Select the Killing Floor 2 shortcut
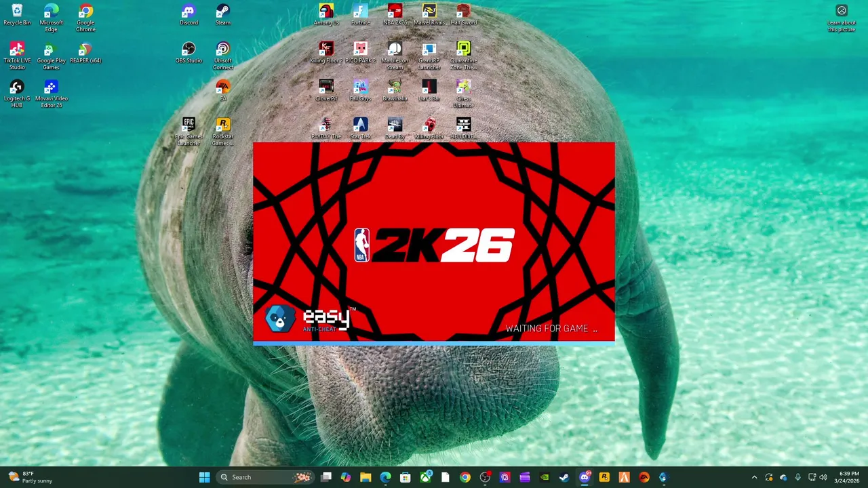868x488 pixels. click(x=326, y=53)
